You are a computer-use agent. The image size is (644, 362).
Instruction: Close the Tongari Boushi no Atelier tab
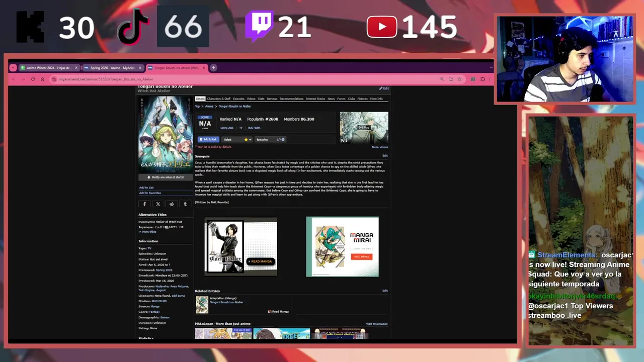tap(204, 67)
